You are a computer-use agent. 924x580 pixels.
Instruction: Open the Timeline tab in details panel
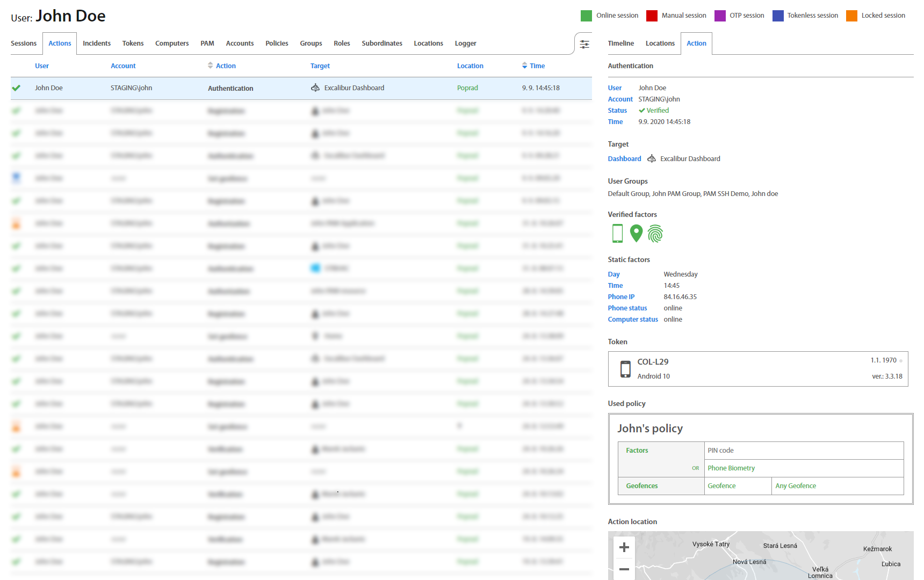[x=620, y=44]
